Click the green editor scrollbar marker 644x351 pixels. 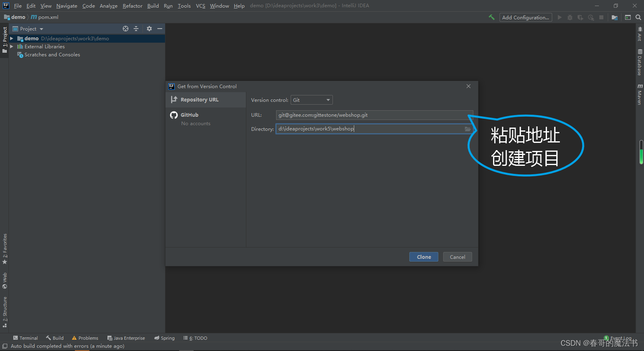click(x=641, y=152)
